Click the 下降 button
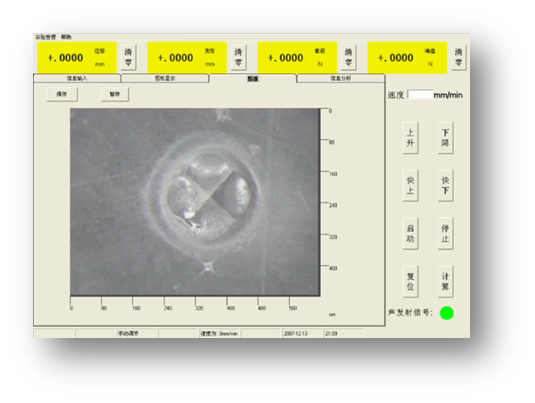This screenshot has width=535, height=403. coord(445,138)
